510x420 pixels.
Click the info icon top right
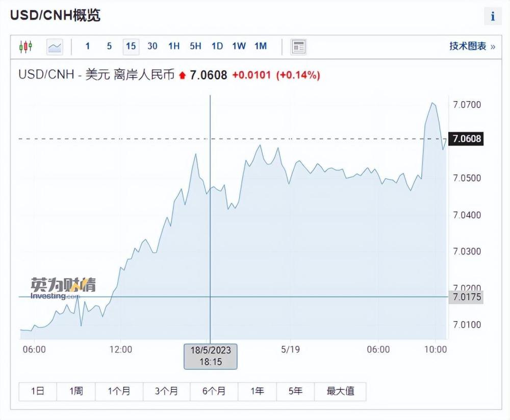click(493, 16)
